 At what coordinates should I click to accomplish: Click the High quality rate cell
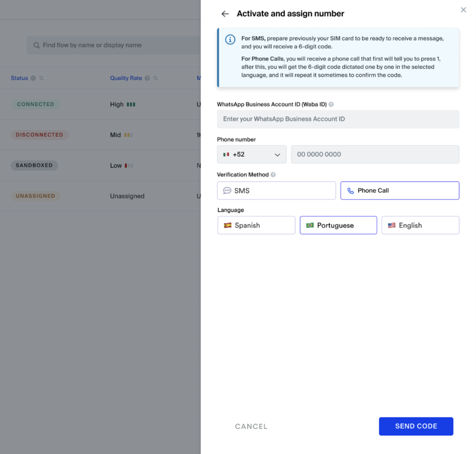122,105
